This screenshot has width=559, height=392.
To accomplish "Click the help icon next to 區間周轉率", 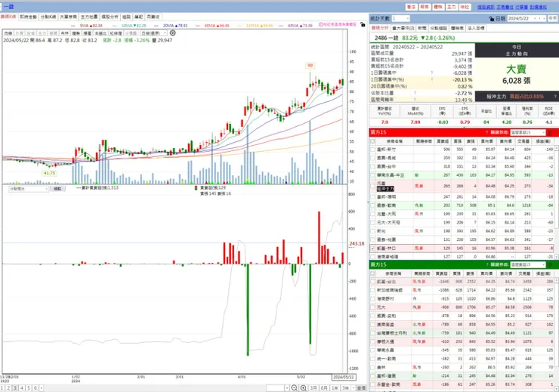I will (x=415, y=100).
